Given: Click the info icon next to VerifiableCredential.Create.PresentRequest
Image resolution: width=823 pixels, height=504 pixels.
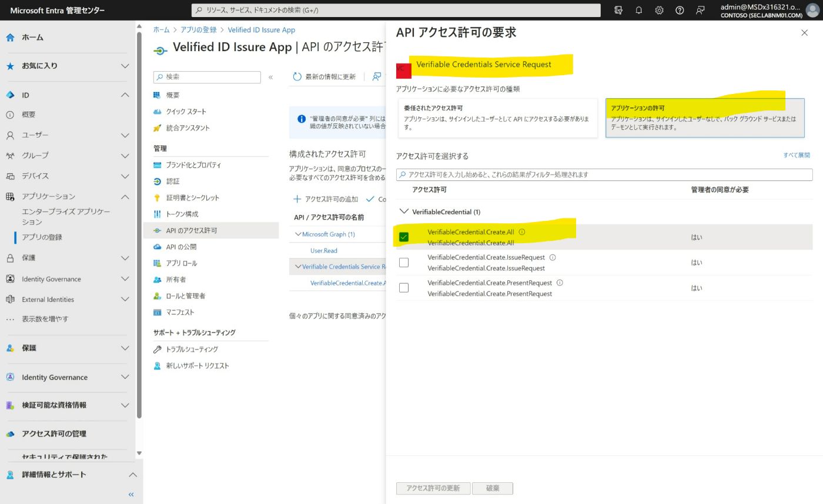Looking at the screenshot, I should [560, 283].
